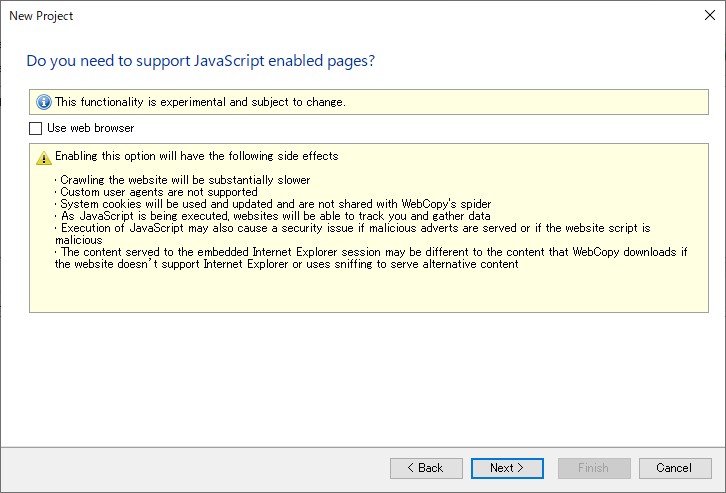The width and height of the screenshot is (726, 493).
Task: Go back with the Back button
Action: point(425,468)
